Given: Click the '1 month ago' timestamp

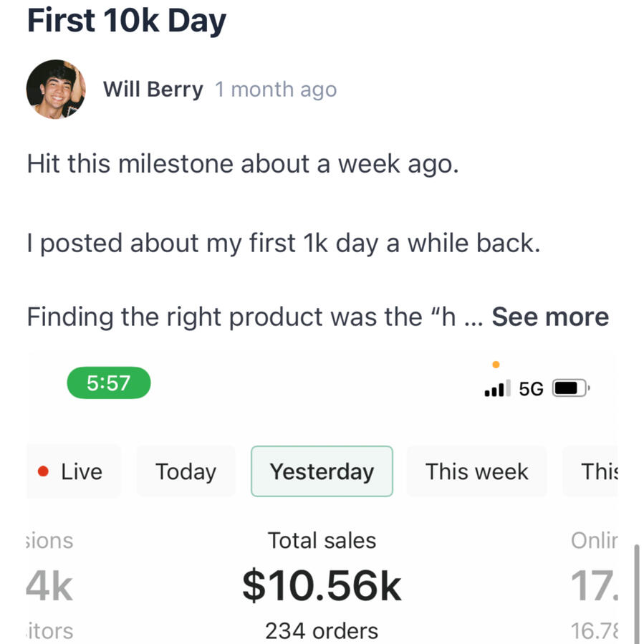Looking at the screenshot, I should (276, 90).
